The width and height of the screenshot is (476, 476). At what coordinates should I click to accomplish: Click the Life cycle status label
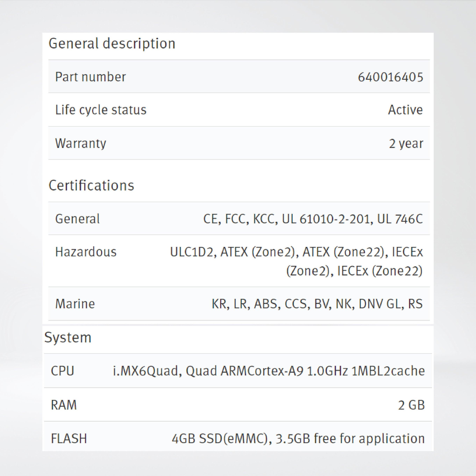click(101, 110)
